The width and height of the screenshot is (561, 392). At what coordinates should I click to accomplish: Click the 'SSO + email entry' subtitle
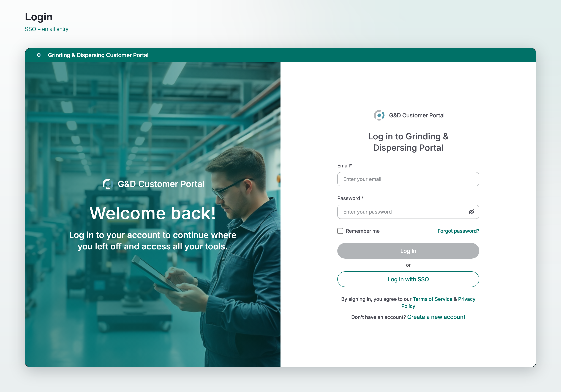click(46, 29)
